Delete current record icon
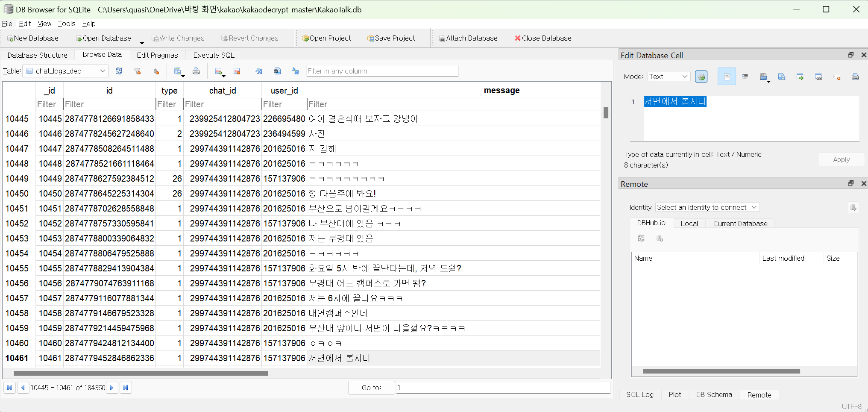The height and width of the screenshot is (412, 868). click(x=237, y=71)
